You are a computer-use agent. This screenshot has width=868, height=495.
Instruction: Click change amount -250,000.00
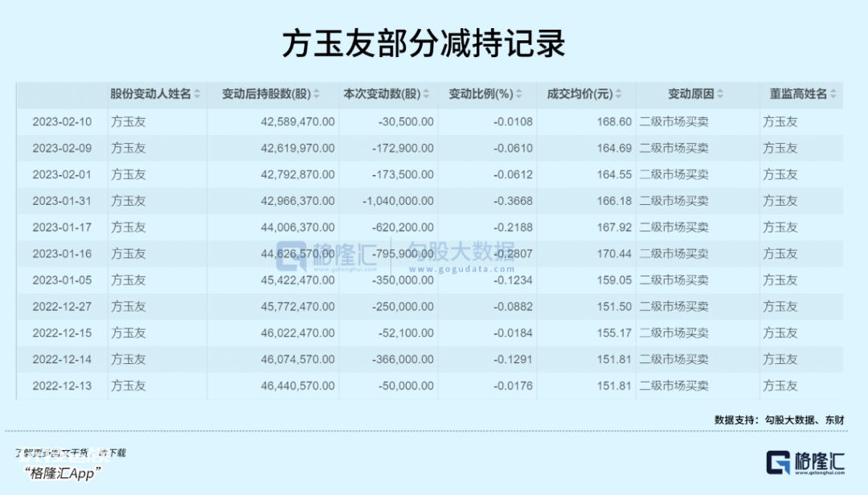[403, 307]
